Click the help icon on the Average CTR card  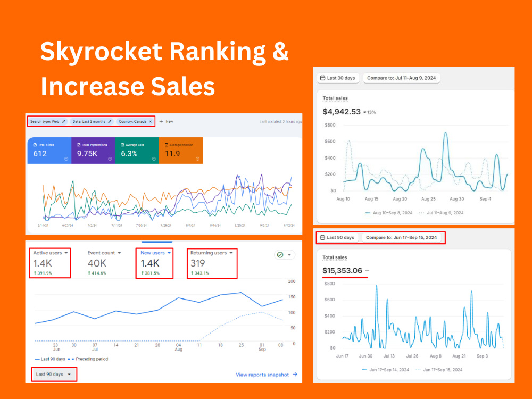[x=154, y=159]
